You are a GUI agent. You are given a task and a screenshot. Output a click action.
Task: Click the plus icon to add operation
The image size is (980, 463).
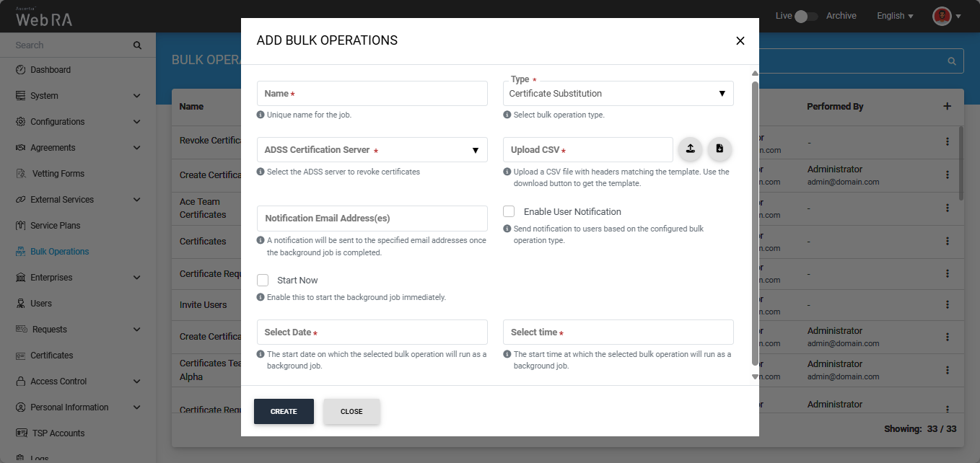pos(948,107)
